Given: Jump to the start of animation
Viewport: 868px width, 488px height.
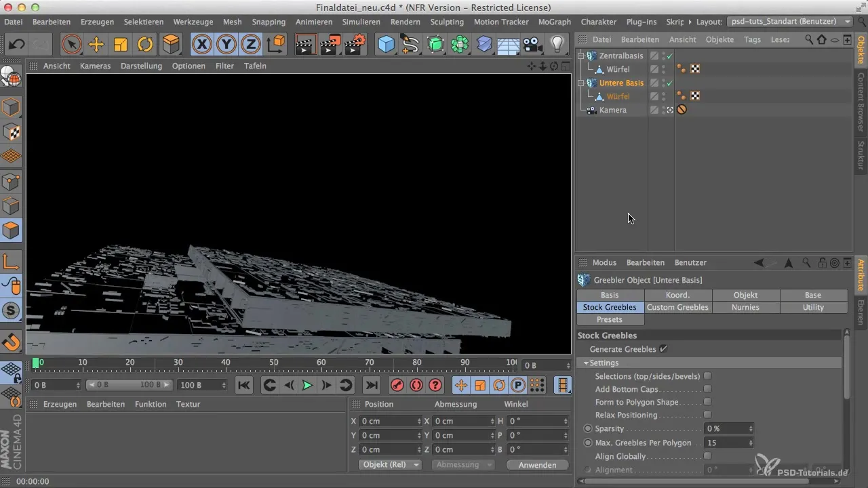Looking at the screenshot, I should (243, 385).
